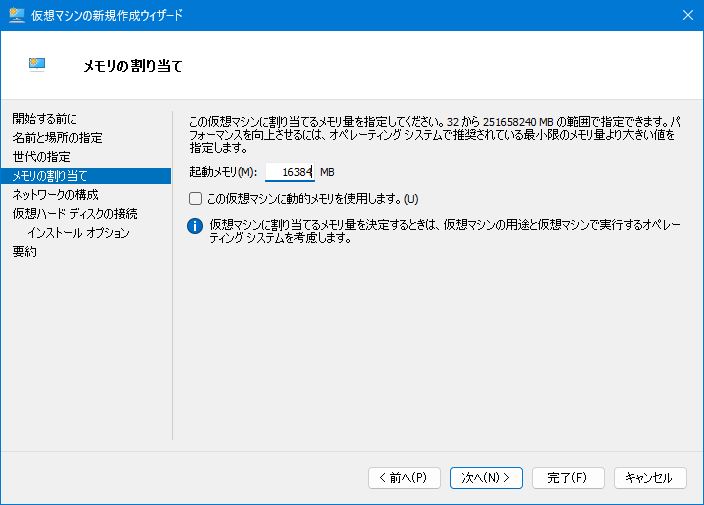Click the blue information icon
The width and height of the screenshot is (704, 505).
[x=195, y=226]
